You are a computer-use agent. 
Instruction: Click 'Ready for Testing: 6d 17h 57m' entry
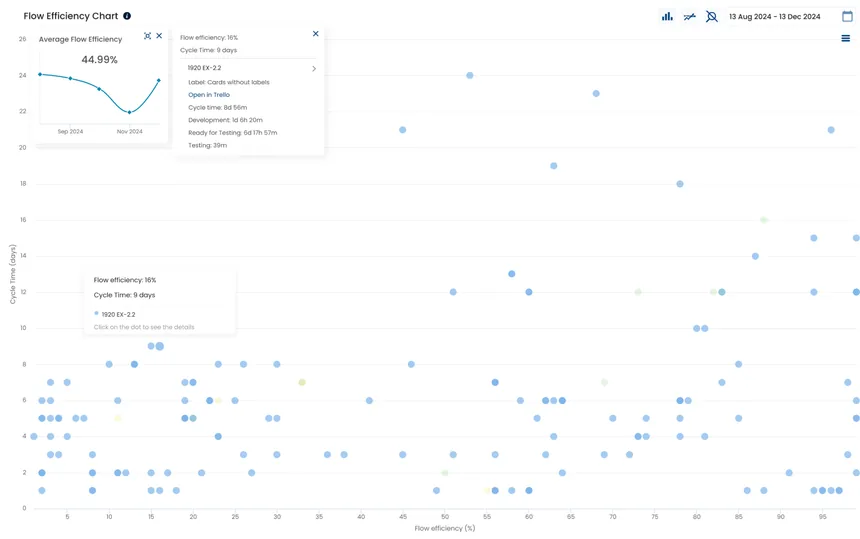click(233, 133)
